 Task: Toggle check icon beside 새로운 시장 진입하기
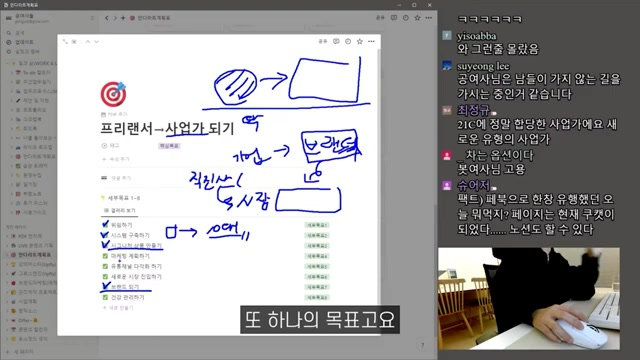(105, 276)
